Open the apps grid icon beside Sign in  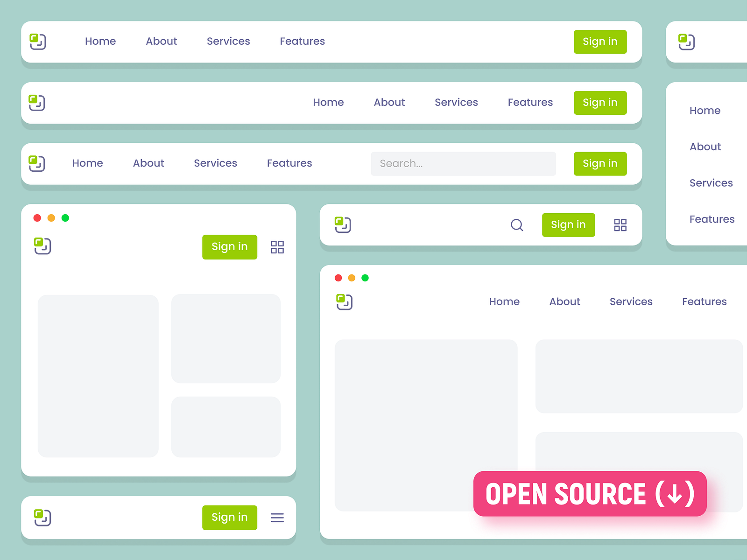[x=620, y=225]
